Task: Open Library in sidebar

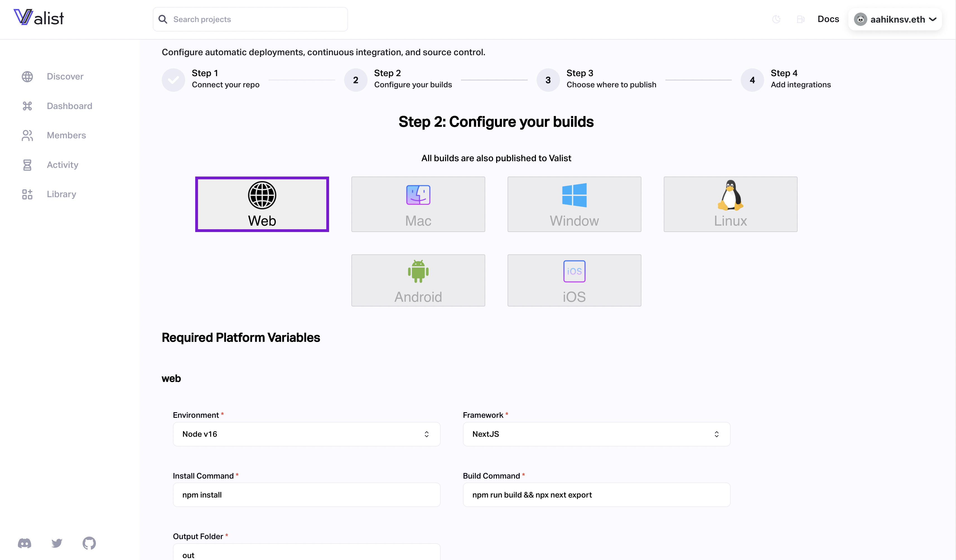Action: pos(61,194)
